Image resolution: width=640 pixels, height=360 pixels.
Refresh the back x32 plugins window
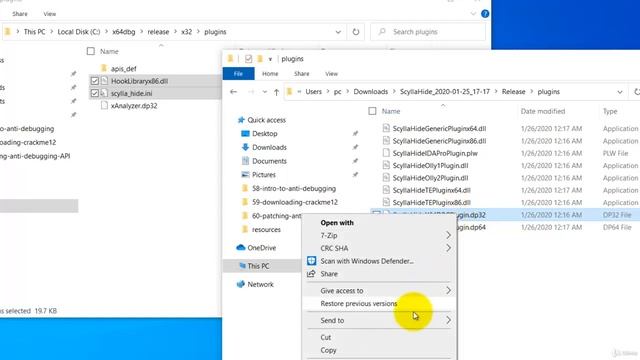coord(356,32)
